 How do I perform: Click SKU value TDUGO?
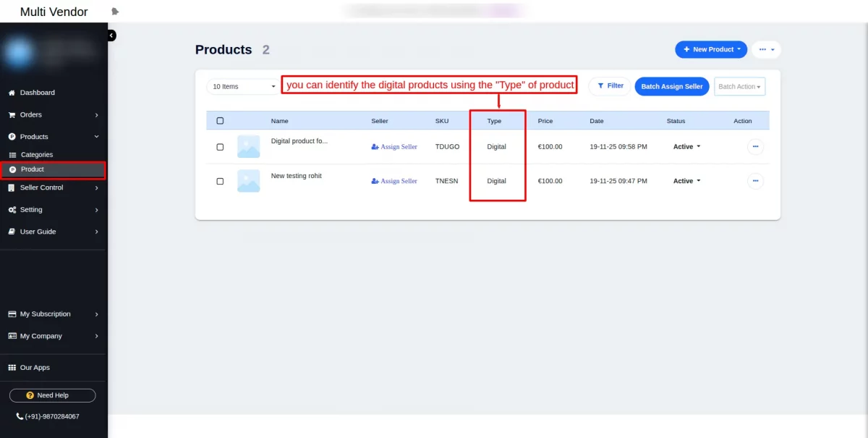click(x=447, y=147)
